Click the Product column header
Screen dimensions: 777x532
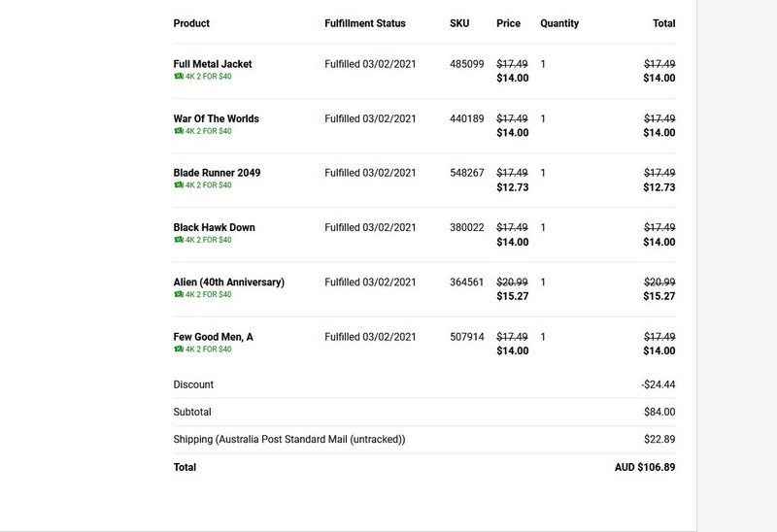[191, 23]
